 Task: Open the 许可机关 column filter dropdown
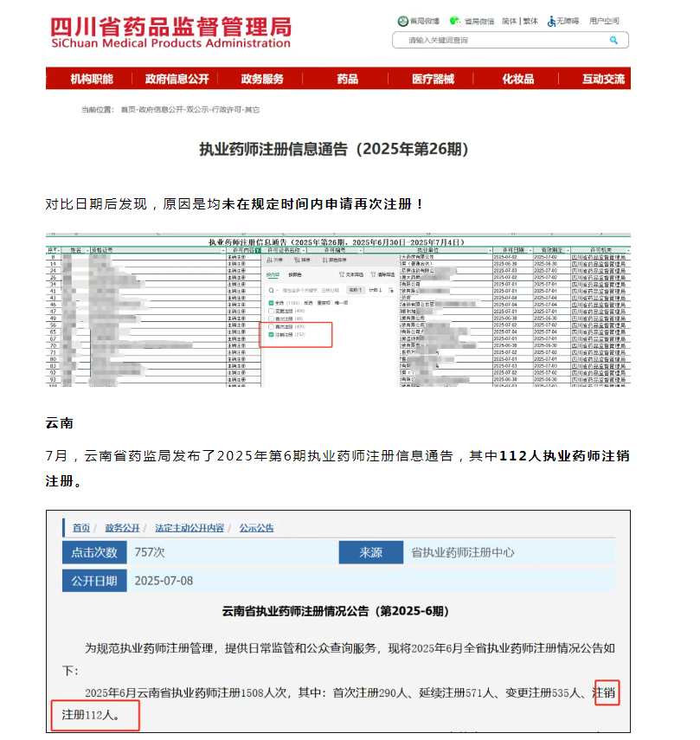pyautogui.click(x=628, y=250)
